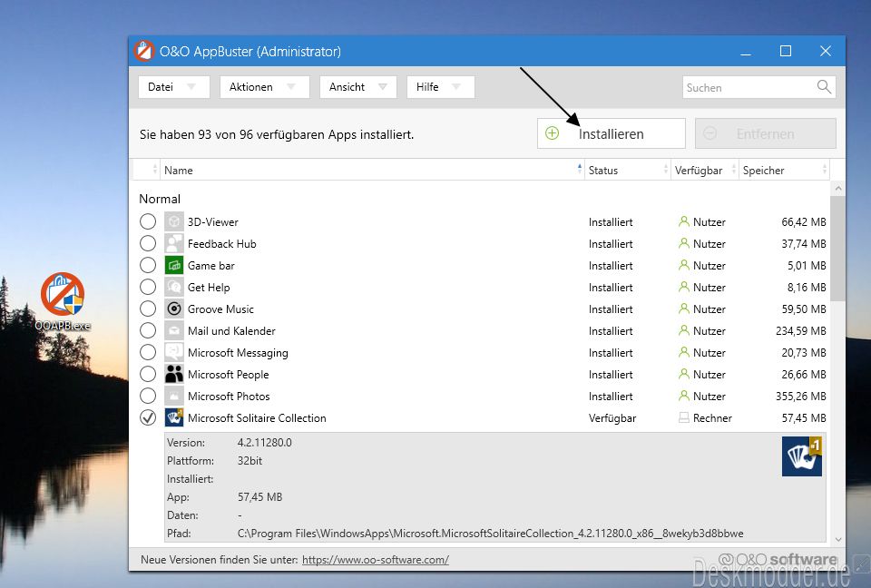Click the O&O AppBuster title bar logo

[x=144, y=51]
